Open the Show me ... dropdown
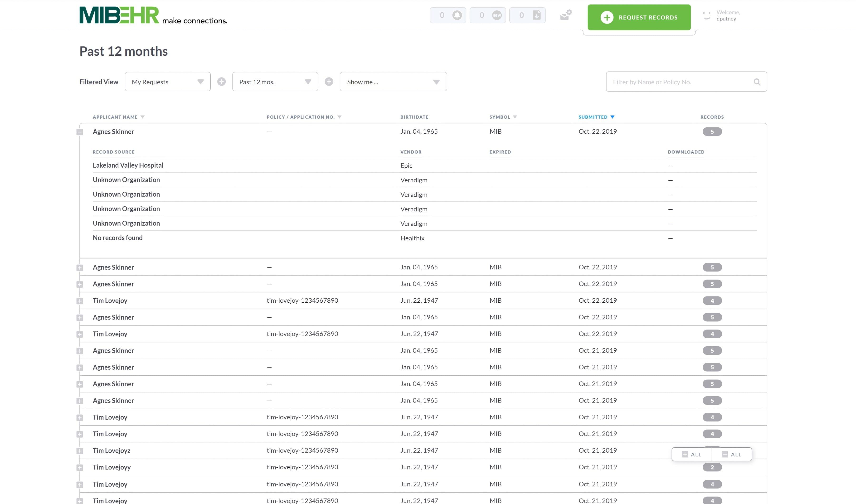Screen dimensions: 856x504 coord(393,82)
